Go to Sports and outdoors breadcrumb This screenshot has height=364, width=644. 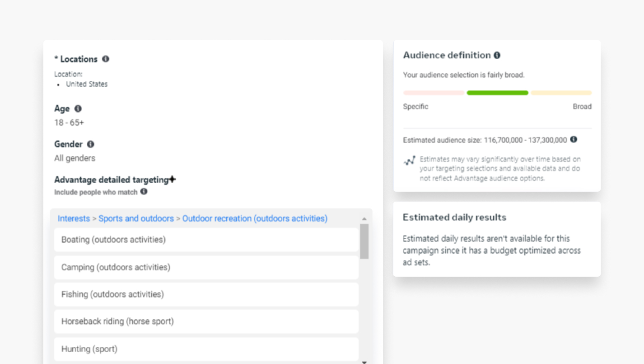coord(136,218)
